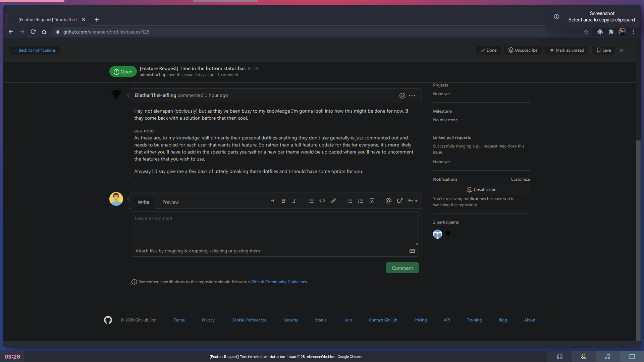The height and width of the screenshot is (362, 644).
Task: Open Training footer link
Action: click(x=474, y=320)
